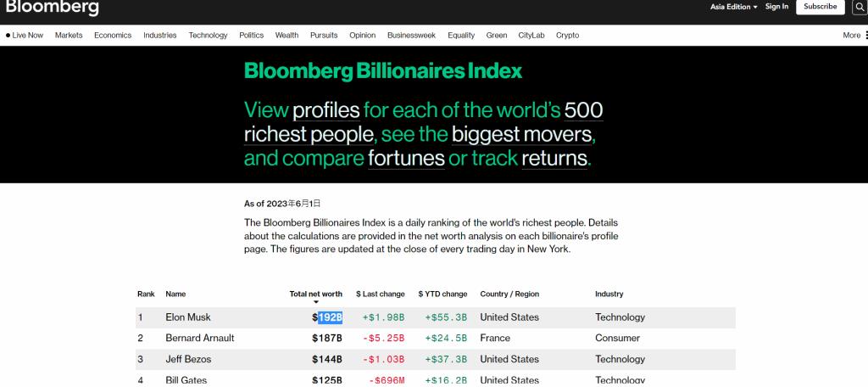Image resolution: width=868 pixels, height=387 pixels.
Task: Open Bernard Arnault's profile
Action: click(x=199, y=338)
